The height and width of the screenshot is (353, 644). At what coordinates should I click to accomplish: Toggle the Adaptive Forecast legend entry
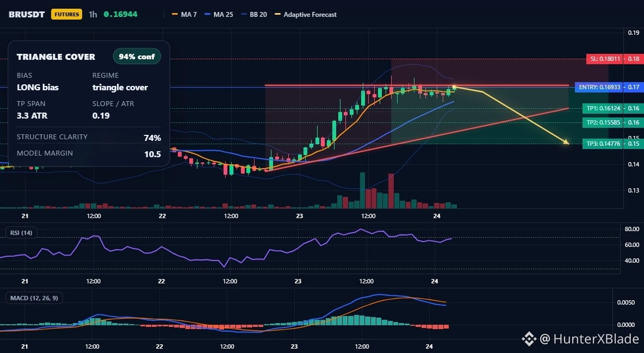pyautogui.click(x=306, y=14)
